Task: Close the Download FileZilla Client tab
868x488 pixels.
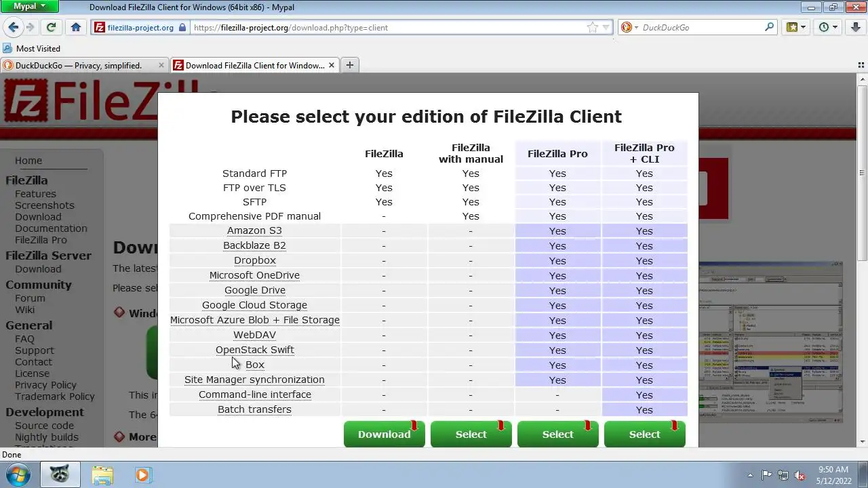Action: pos(332,66)
